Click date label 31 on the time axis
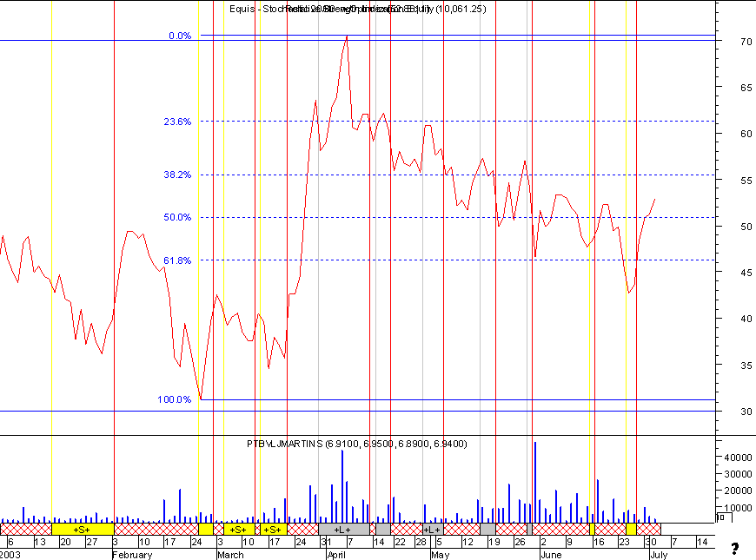The image size is (756, 560). point(326,542)
